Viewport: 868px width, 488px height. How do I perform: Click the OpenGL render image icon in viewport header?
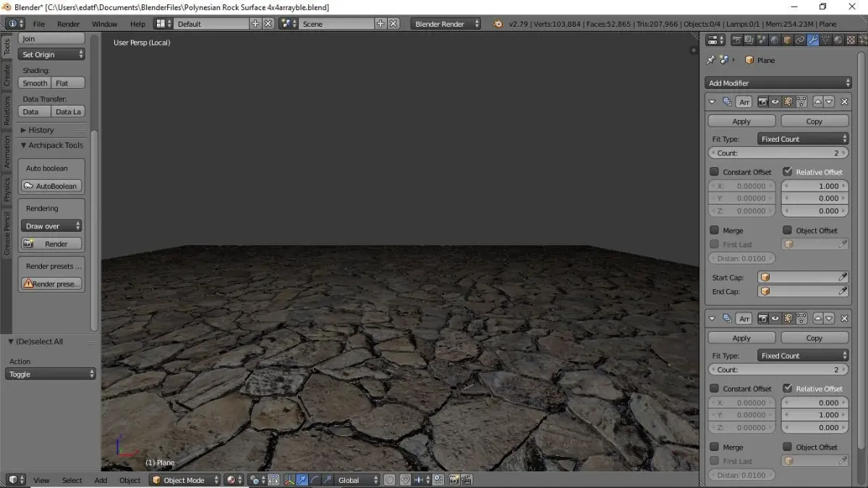(x=454, y=479)
